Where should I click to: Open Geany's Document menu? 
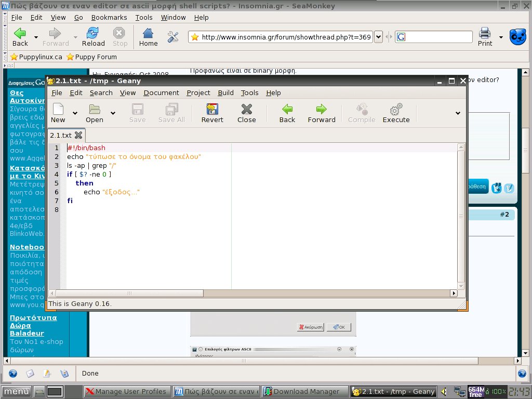pyautogui.click(x=161, y=92)
